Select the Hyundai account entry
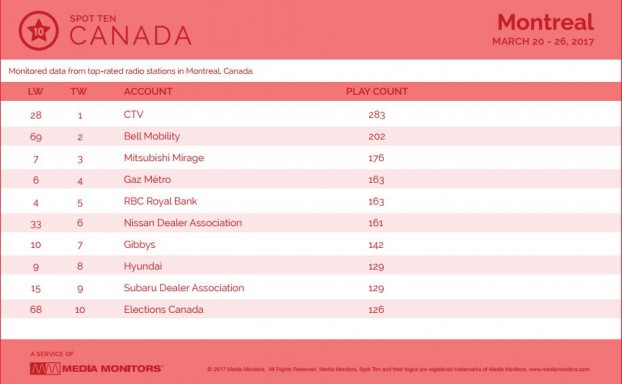622x384 pixels. tap(143, 266)
